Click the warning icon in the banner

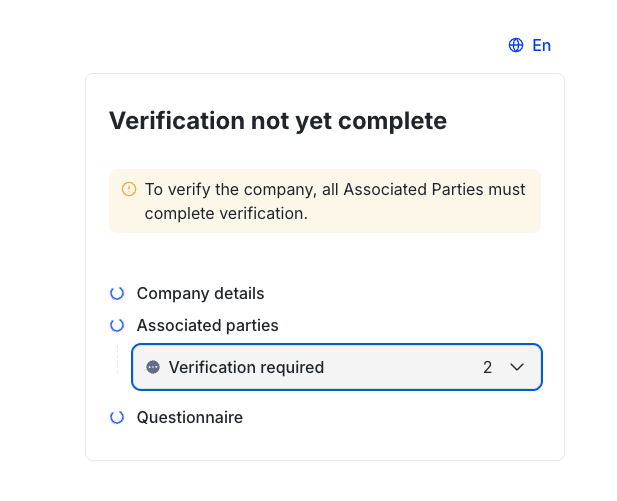(x=129, y=189)
